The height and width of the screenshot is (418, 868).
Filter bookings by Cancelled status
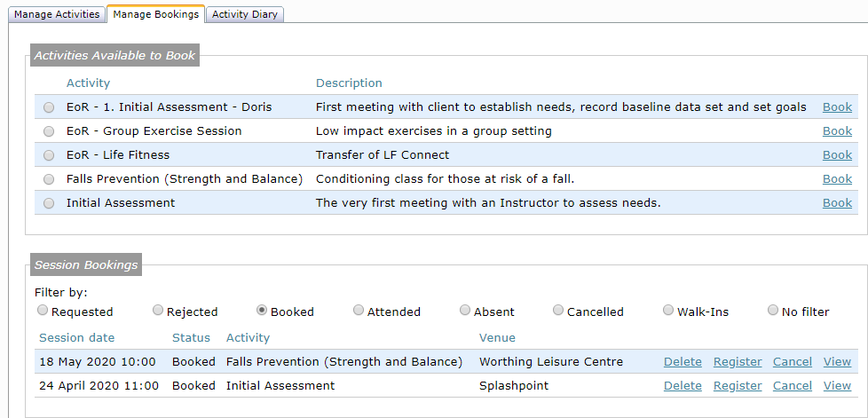pyautogui.click(x=558, y=310)
